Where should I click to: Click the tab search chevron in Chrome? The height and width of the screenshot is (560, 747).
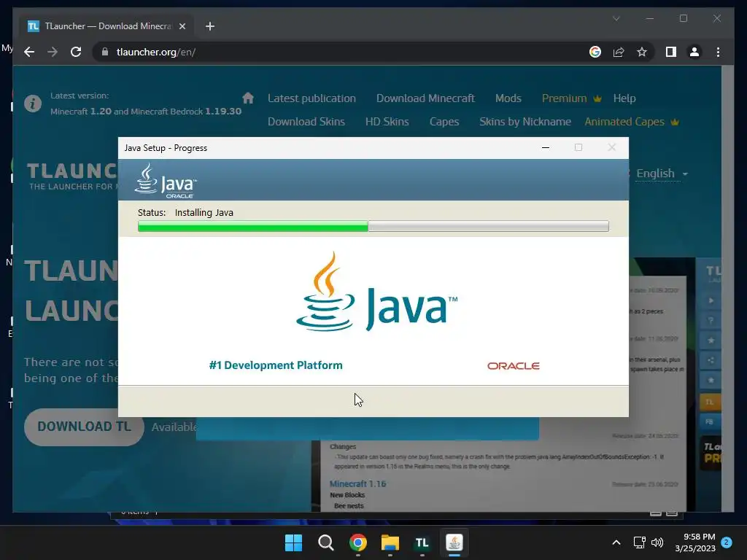(x=616, y=18)
